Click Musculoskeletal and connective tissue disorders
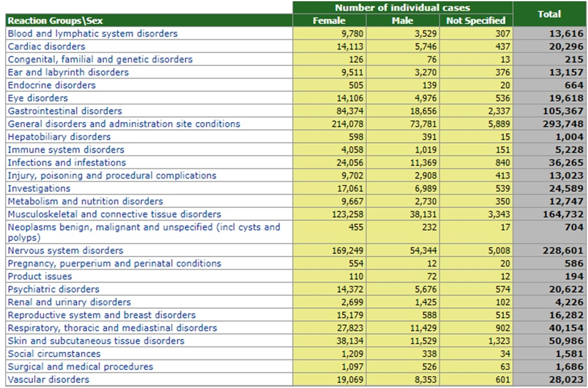 [115, 214]
